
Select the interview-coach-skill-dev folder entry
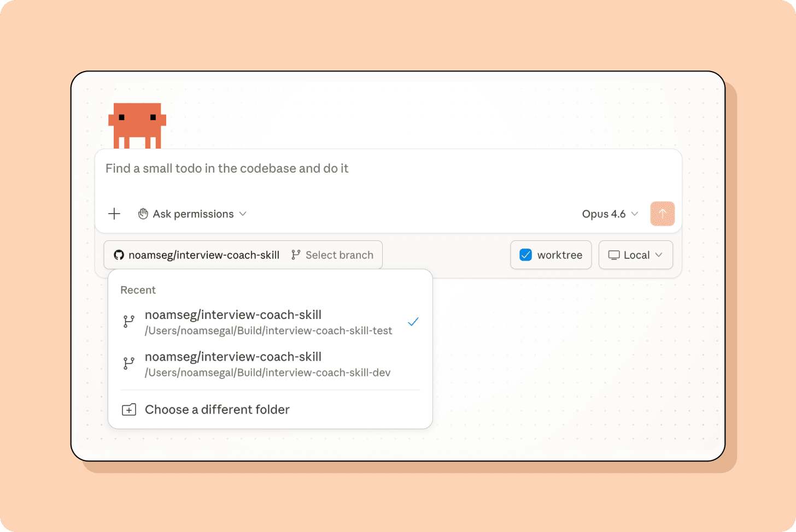click(x=270, y=364)
